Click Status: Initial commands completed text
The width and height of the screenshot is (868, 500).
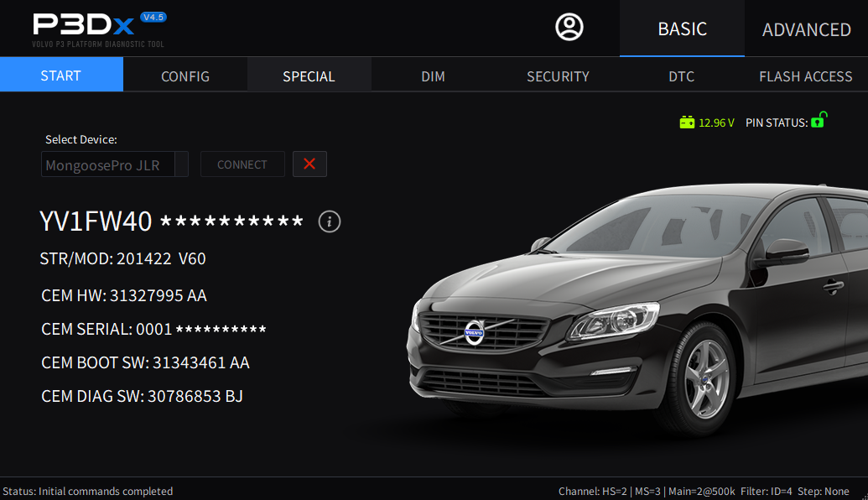tap(87, 491)
